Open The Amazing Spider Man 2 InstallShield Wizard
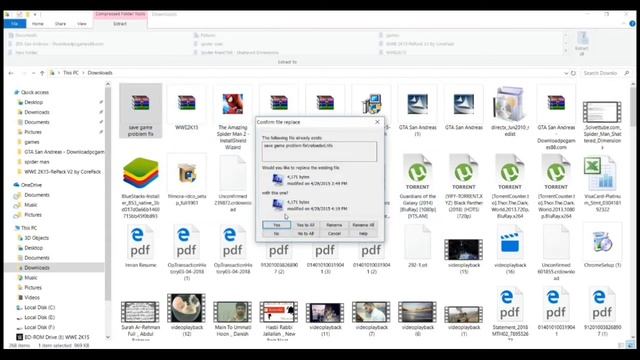Image resolution: width=640 pixels, height=360 pixels. coord(233,118)
